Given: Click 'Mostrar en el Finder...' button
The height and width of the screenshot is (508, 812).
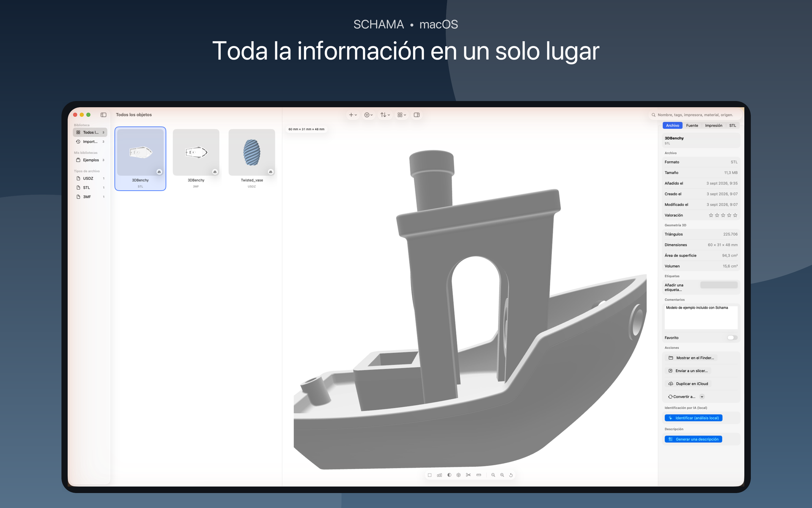Looking at the screenshot, I should click(691, 358).
